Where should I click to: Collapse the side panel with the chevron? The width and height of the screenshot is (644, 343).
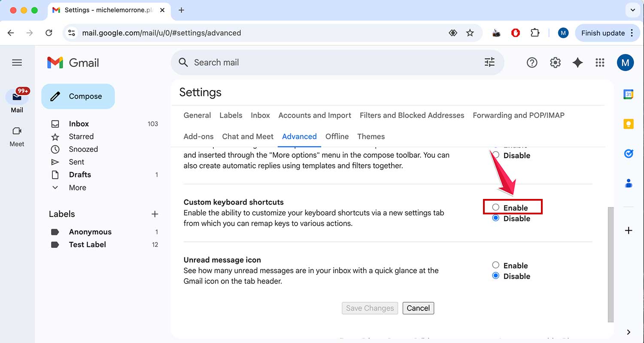tap(628, 331)
